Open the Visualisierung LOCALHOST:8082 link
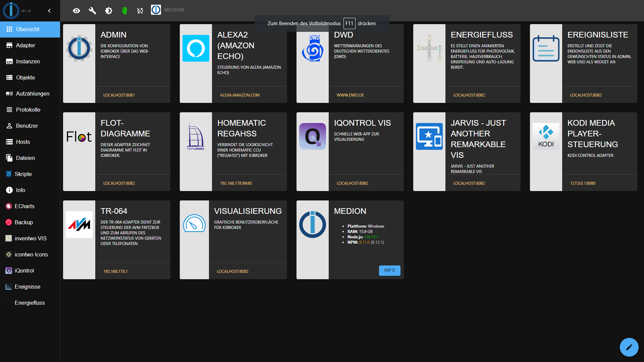 click(233, 271)
